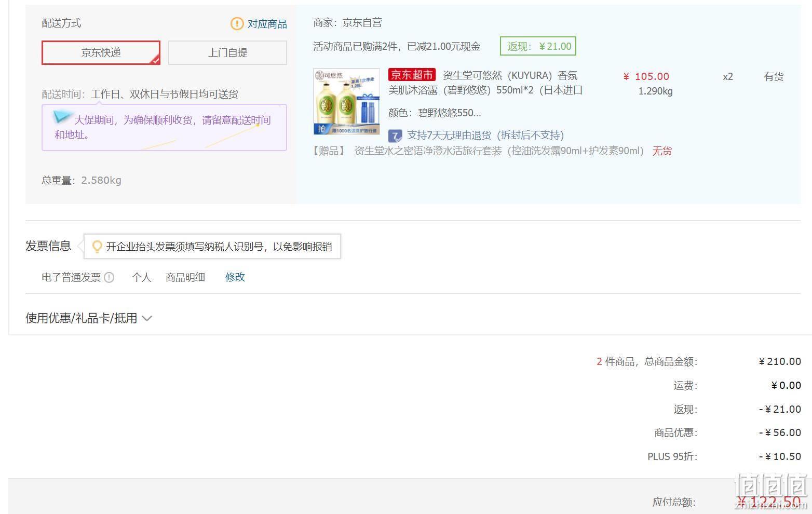This screenshot has height=514, width=812.
Task: Click the lightbulb icon in invoice tip
Action: (x=97, y=247)
